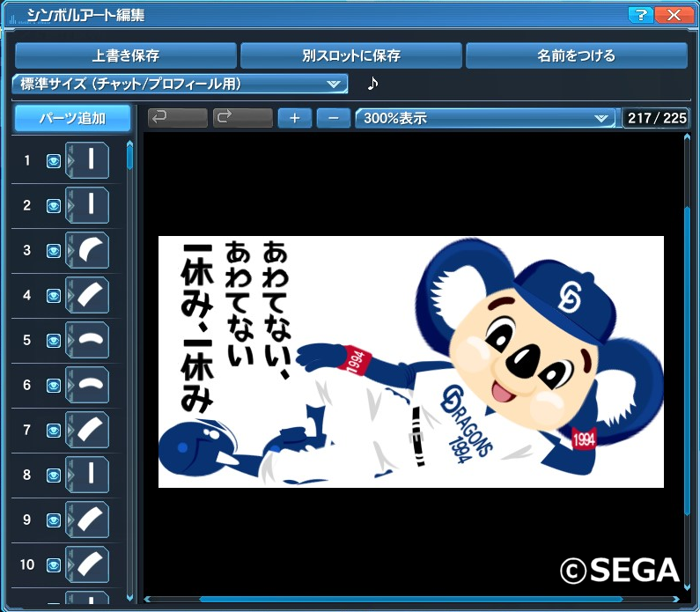
Task: Click the canvas horizontal scrollbar thumb
Action: (x=410, y=599)
